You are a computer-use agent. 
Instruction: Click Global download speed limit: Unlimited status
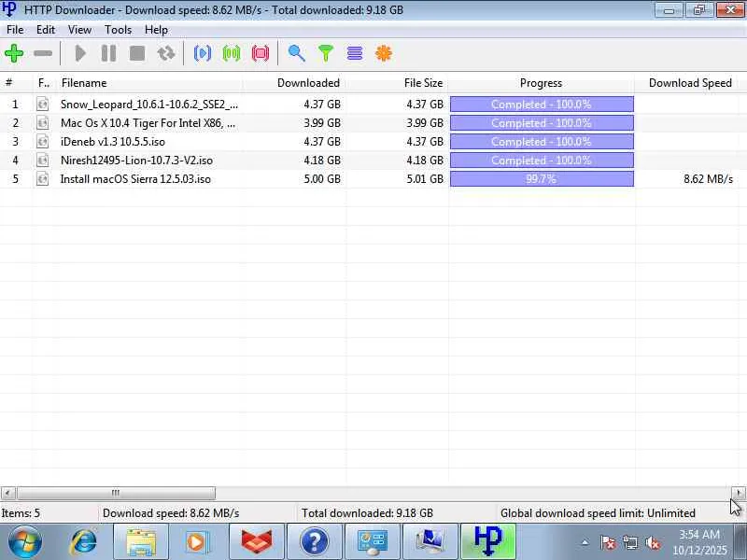tap(598, 513)
